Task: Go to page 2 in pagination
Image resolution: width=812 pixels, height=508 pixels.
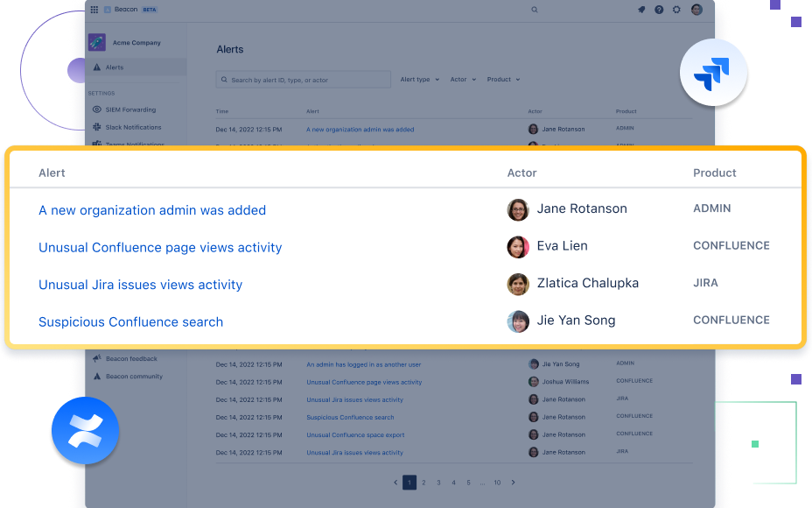Action: tap(423, 482)
